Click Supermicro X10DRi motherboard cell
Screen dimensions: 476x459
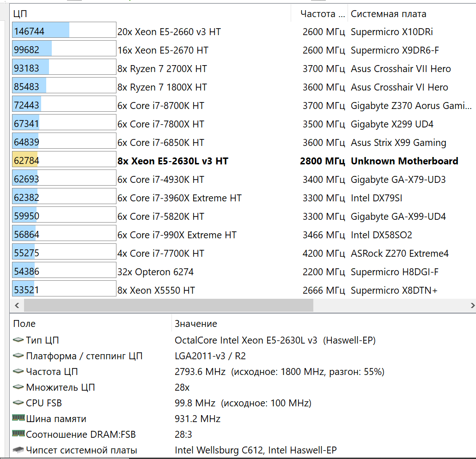[x=391, y=32]
